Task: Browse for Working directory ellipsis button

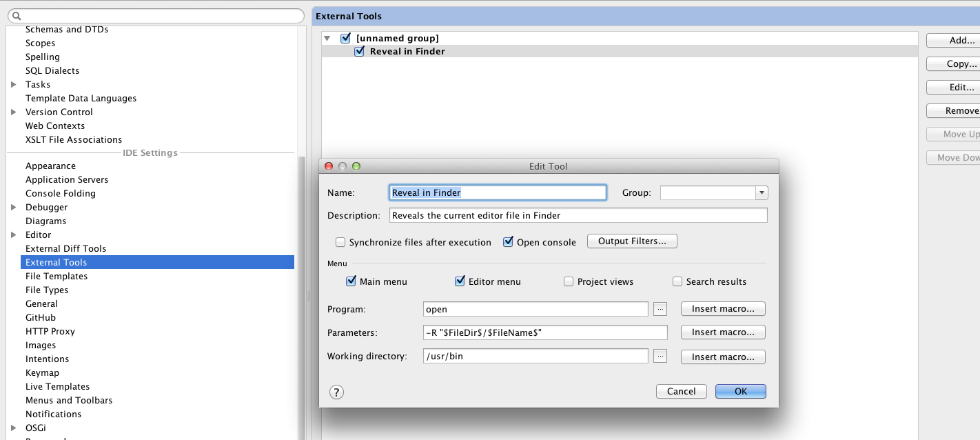Action: [660, 357]
